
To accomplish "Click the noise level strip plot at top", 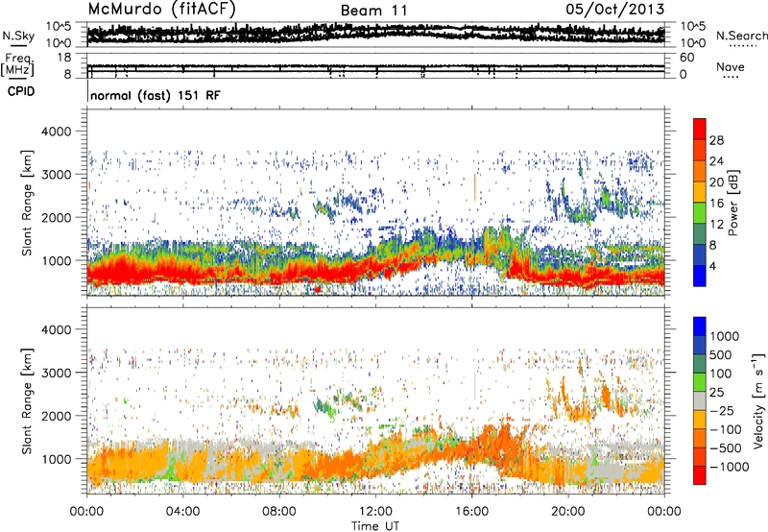I will [x=375, y=35].
